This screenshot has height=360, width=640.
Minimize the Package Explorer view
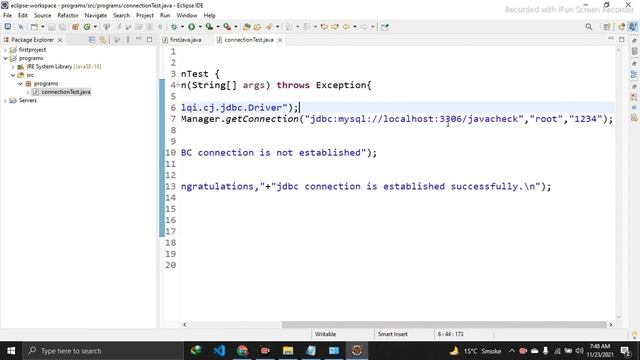[x=139, y=39]
